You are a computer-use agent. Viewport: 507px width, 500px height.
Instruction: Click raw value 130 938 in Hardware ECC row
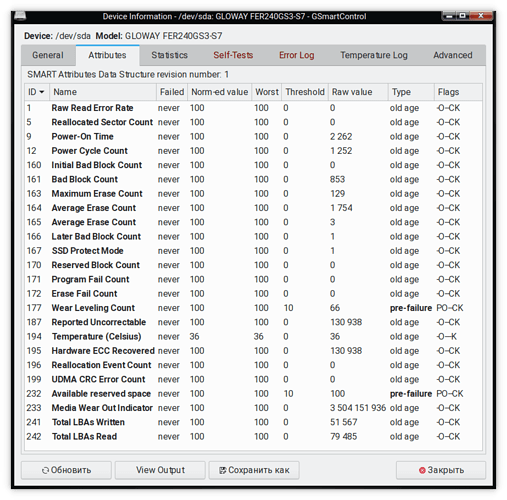[346, 351]
